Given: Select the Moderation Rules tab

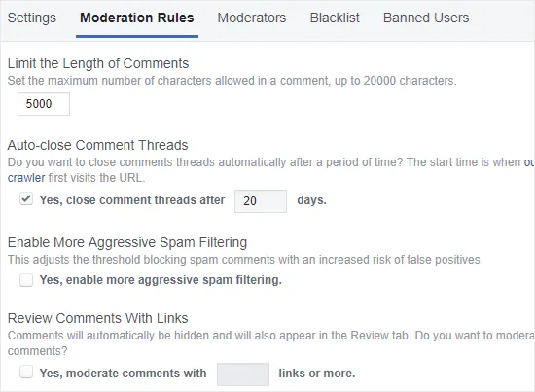Looking at the screenshot, I should [x=137, y=18].
